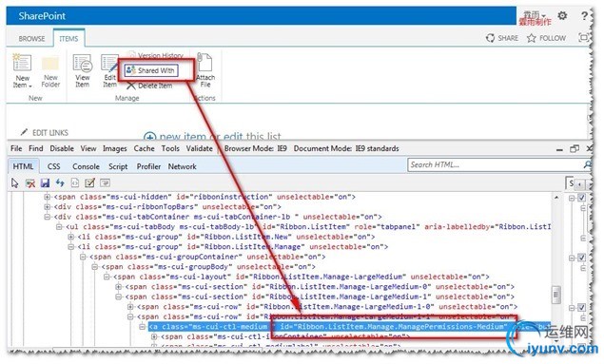Open the help question mark icon
This screenshot has width=604, height=364.
coord(584,16)
